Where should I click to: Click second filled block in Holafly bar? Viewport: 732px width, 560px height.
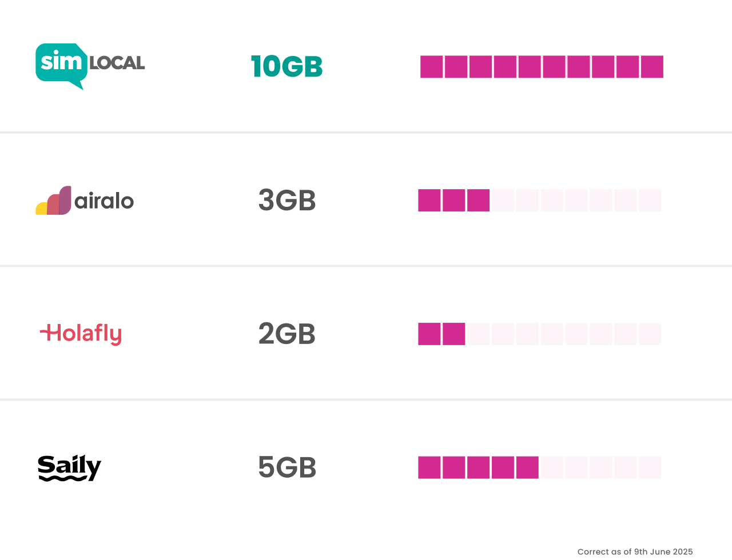click(x=454, y=334)
